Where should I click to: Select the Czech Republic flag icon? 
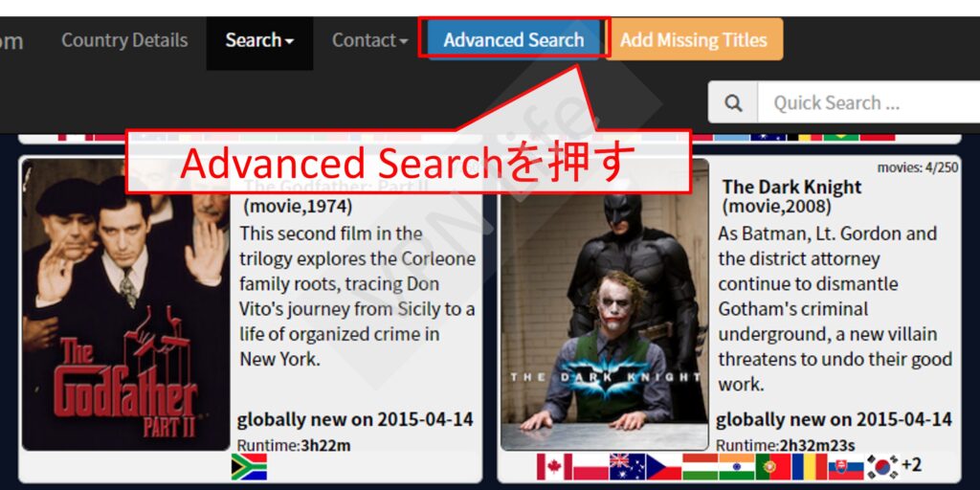tap(663, 467)
